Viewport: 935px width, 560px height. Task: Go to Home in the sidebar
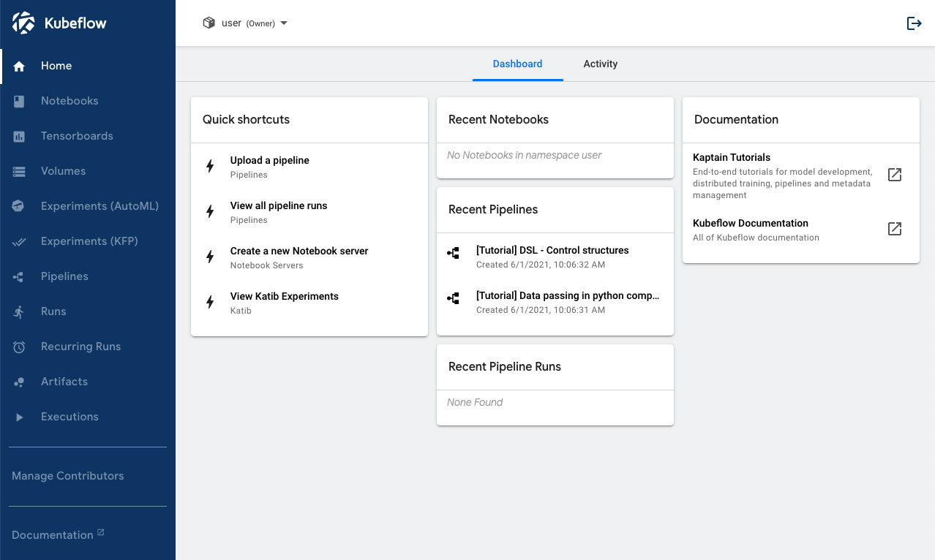pos(88,66)
